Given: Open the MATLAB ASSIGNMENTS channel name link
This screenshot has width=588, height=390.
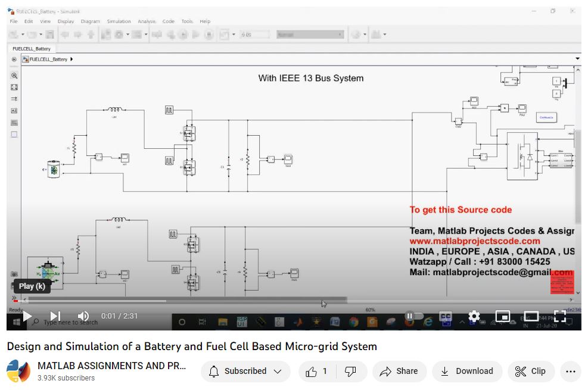Looking at the screenshot, I should [111, 366].
